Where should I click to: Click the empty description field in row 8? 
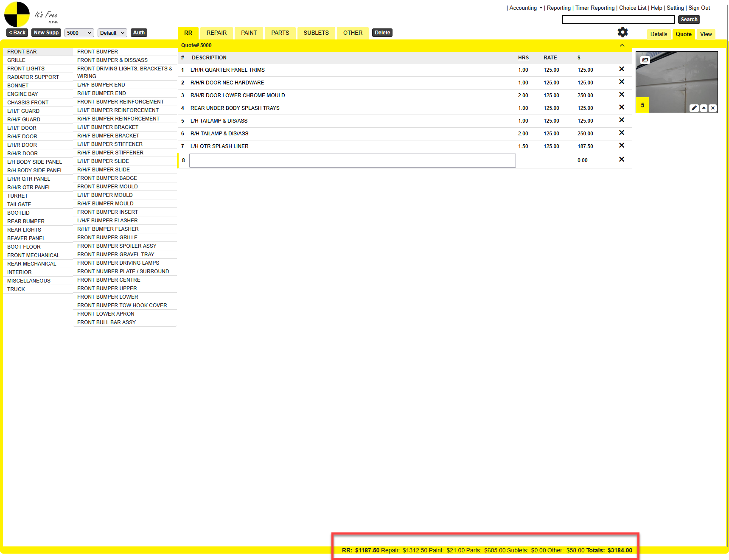click(352, 160)
